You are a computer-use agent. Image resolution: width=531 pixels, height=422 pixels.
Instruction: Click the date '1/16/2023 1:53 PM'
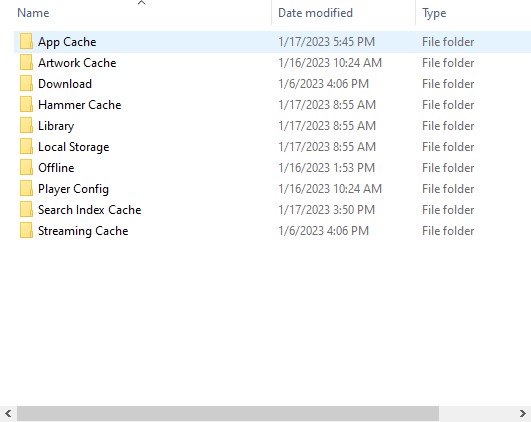pyautogui.click(x=326, y=168)
